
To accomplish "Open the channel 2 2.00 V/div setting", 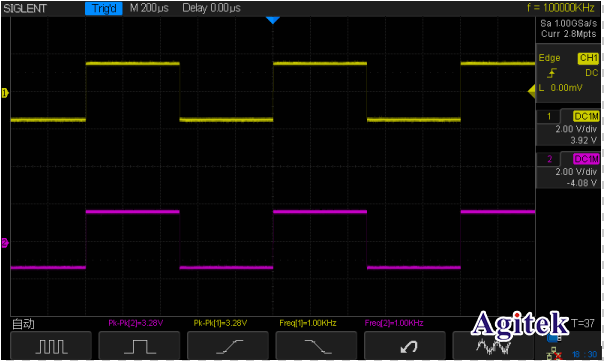I will [576, 171].
